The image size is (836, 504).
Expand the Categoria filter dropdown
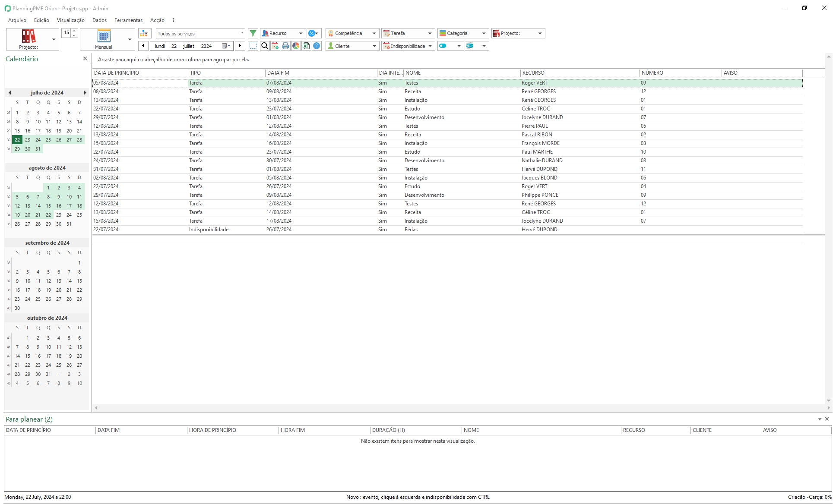click(x=484, y=33)
